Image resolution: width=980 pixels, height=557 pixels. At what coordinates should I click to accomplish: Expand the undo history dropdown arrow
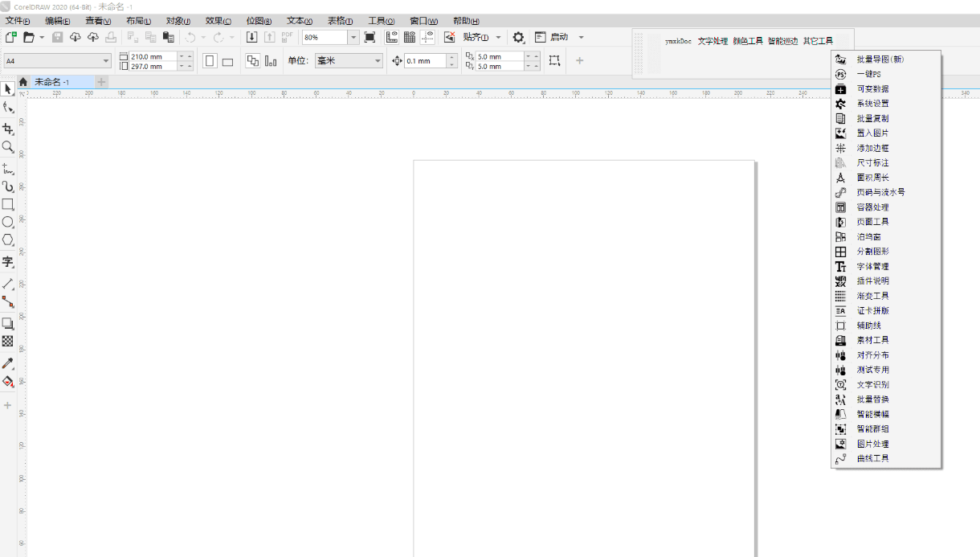coord(203,38)
